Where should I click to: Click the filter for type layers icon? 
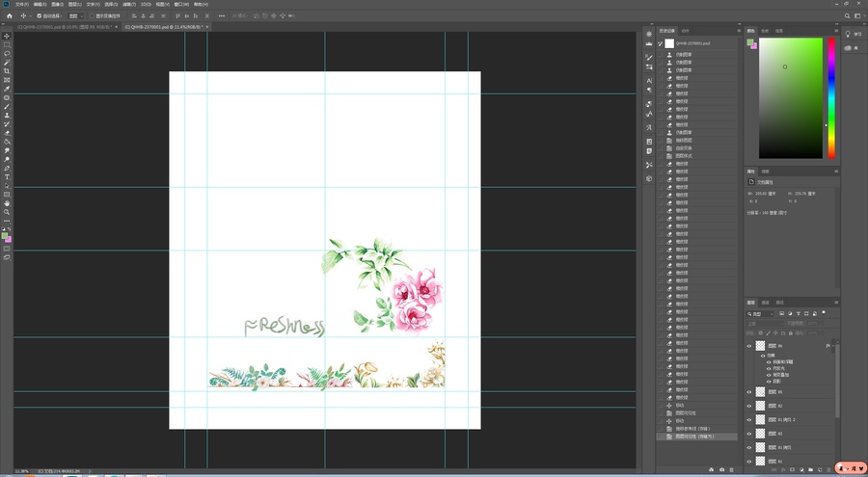click(799, 314)
